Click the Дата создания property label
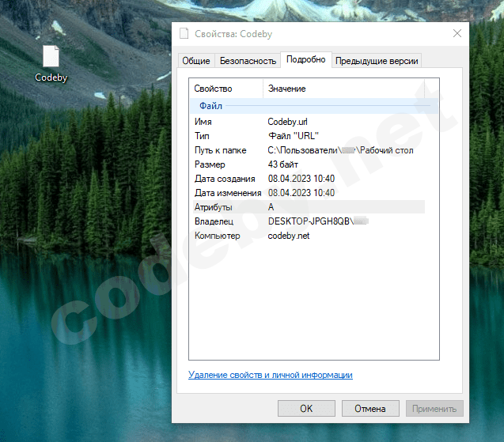 [225, 179]
